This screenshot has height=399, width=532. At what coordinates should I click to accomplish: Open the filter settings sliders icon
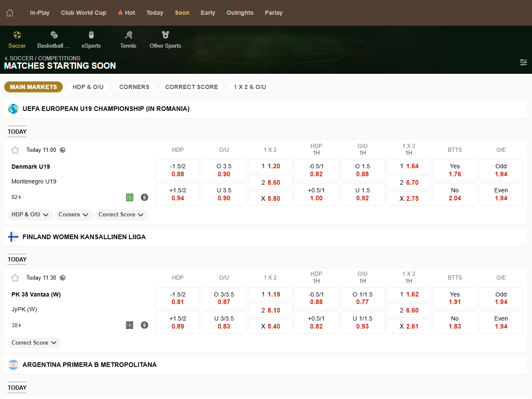pos(523,62)
